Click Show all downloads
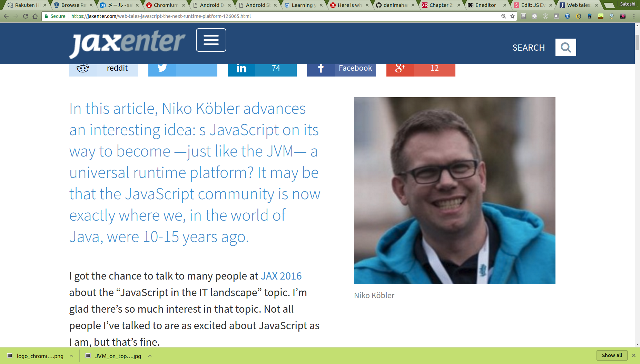The image size is (640, 364). [612, 355]
